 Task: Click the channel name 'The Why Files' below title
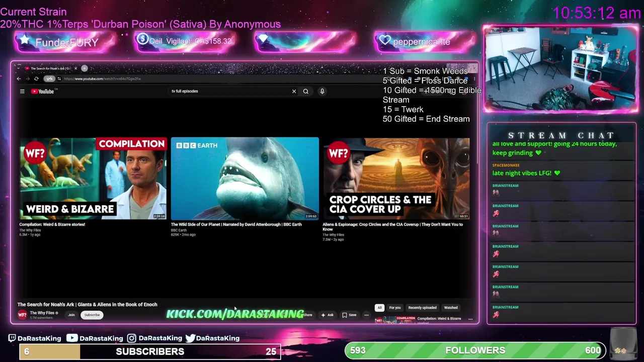tap(42, 313)
